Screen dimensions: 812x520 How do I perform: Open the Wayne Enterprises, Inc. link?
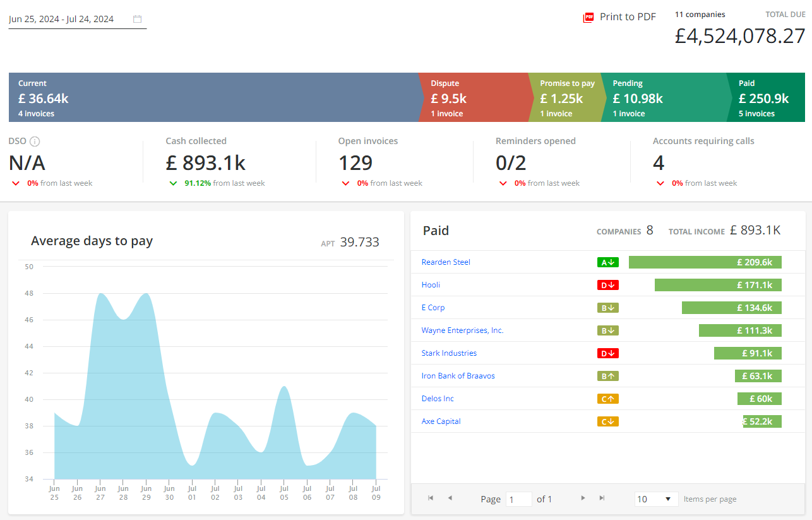[x=462, y=330]
